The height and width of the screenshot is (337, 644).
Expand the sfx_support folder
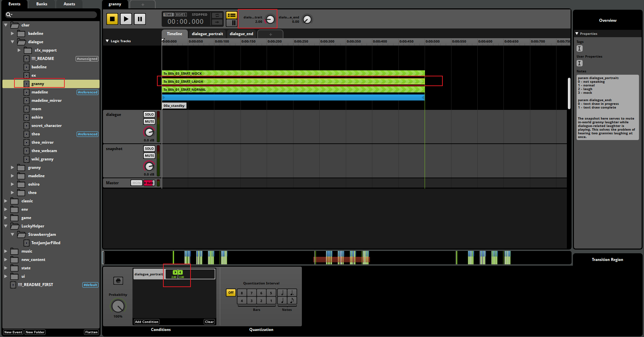19,50
